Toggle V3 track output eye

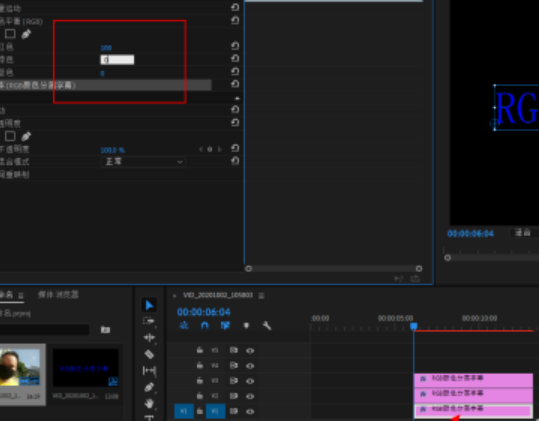[x=250, y=381]
